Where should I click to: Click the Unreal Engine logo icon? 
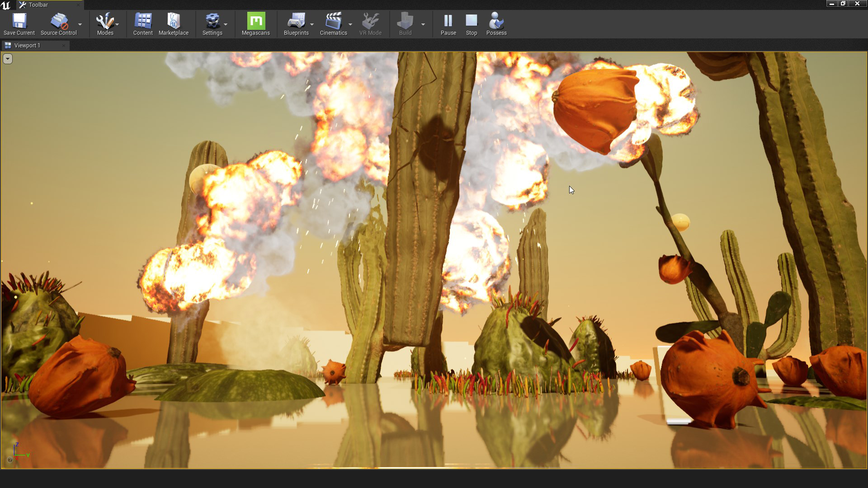coord(6,5)
